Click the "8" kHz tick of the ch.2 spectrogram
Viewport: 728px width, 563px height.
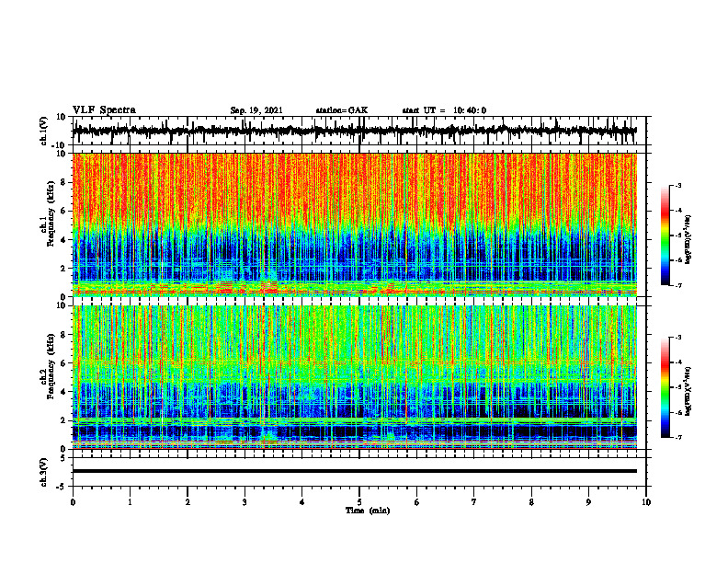(63, 335)
